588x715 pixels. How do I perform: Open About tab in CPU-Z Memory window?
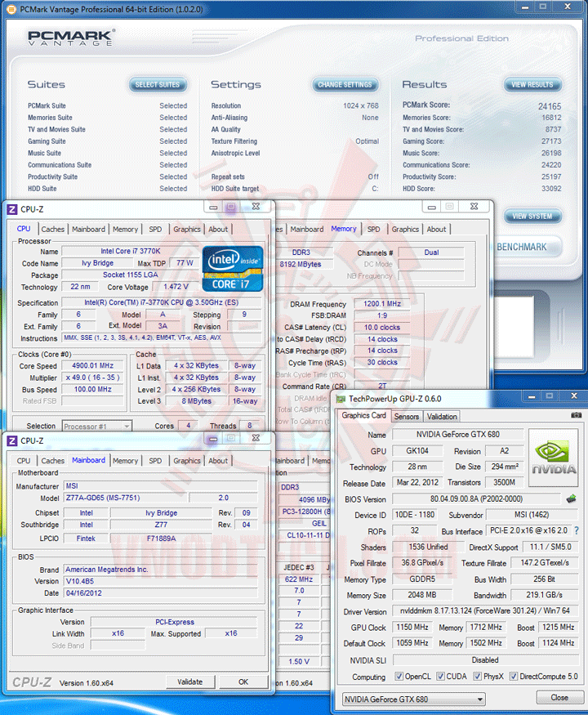point(436,230)
